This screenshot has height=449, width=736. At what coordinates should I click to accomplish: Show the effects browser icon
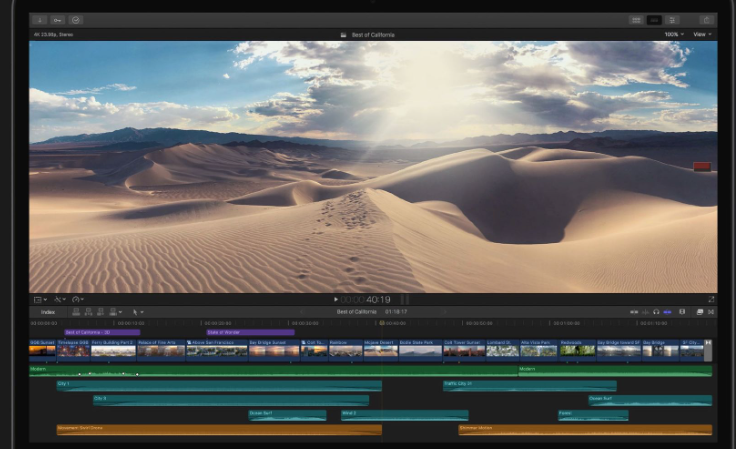[699, 312]
